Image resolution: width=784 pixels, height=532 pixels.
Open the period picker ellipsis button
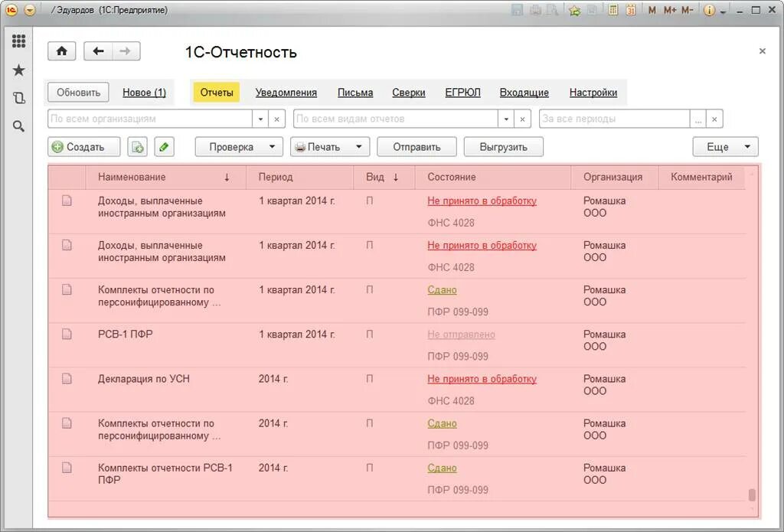click(x=698, y=119)
